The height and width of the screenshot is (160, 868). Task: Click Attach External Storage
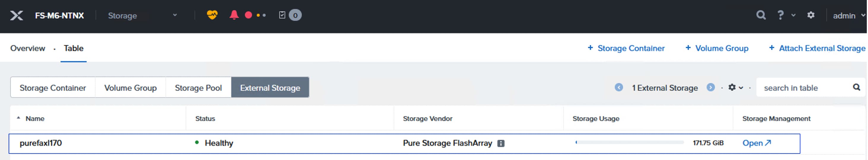[817, 48]
